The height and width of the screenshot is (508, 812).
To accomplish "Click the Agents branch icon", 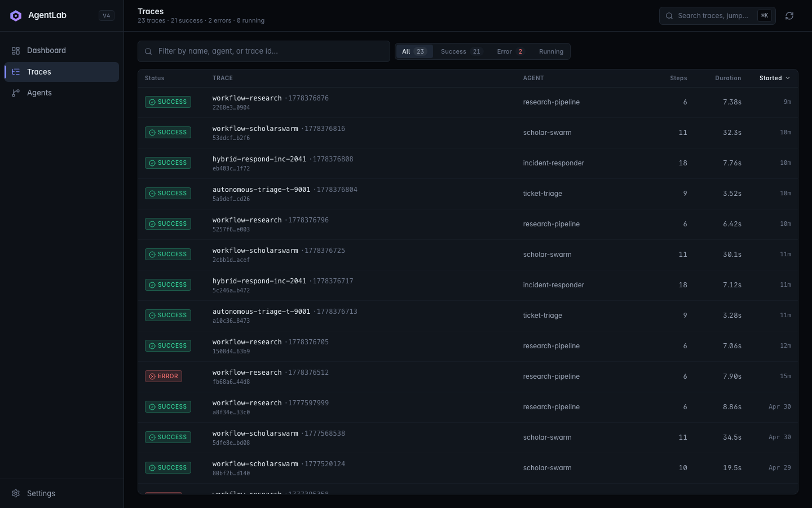I will pos(16,93).
